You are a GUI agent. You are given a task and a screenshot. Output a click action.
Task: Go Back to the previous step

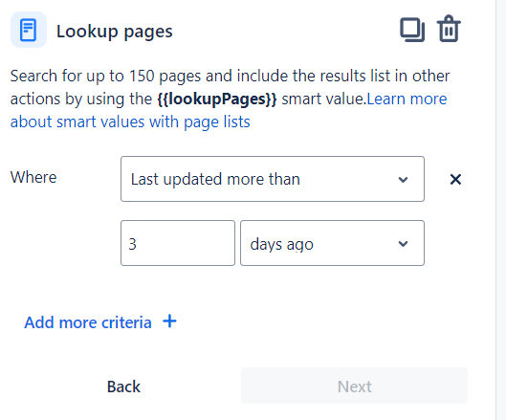123,387
